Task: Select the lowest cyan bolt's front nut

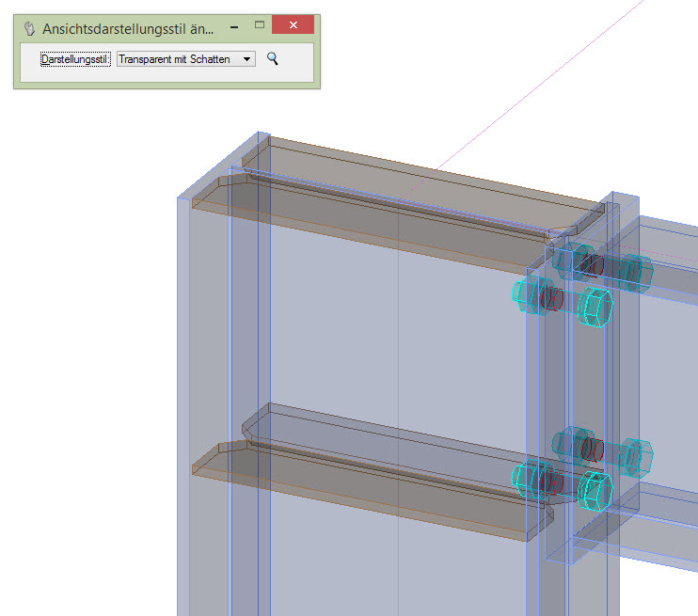Action: pos(595,491)
